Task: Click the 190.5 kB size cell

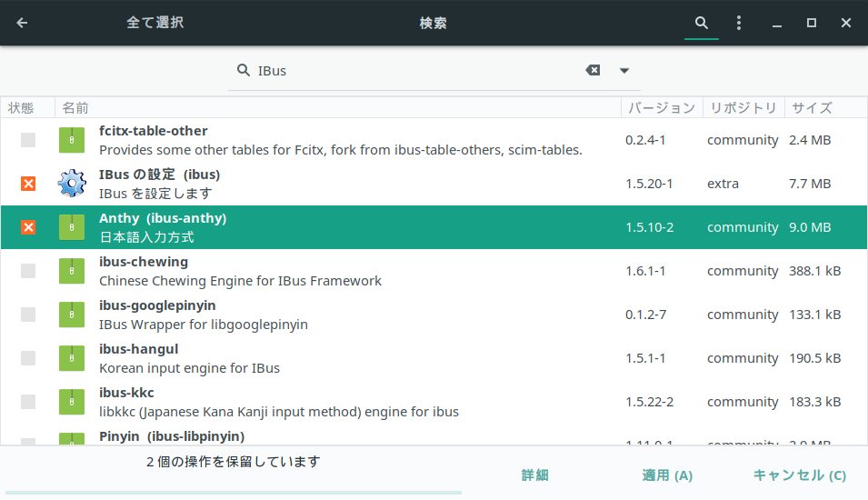Action: point(815,358)
